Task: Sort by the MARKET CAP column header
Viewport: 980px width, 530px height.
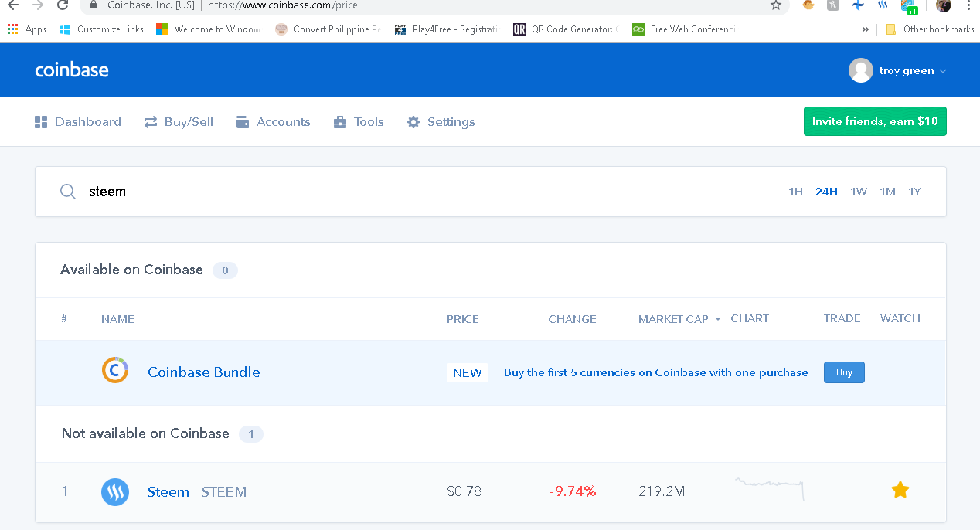Action: 679,319
